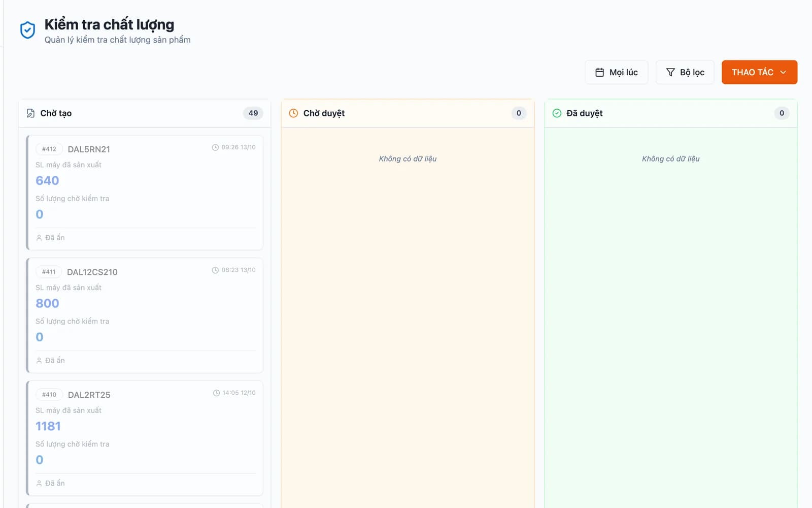
Task: Click the user icon on DAL5RN21 card
Action: pos(39,238)
